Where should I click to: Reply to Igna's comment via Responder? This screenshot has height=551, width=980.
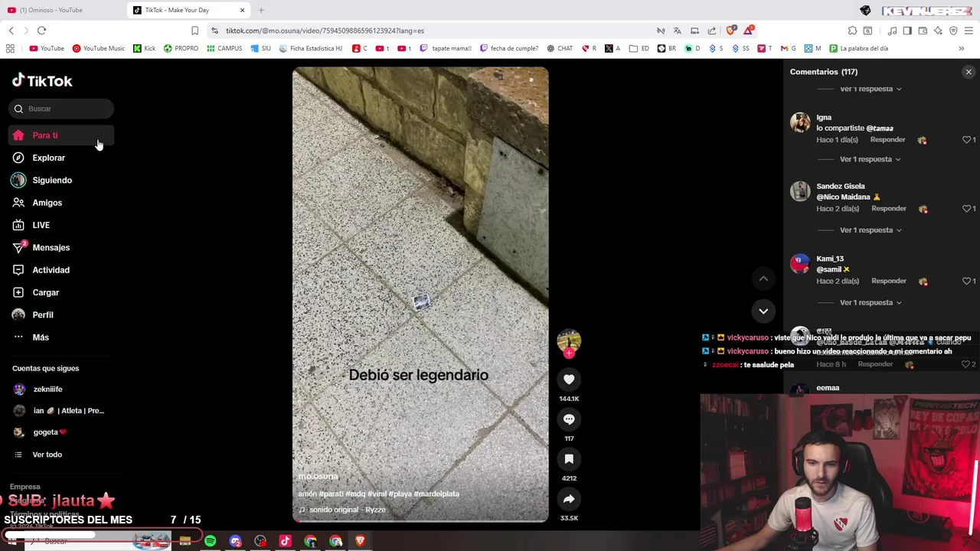(887, 140)
